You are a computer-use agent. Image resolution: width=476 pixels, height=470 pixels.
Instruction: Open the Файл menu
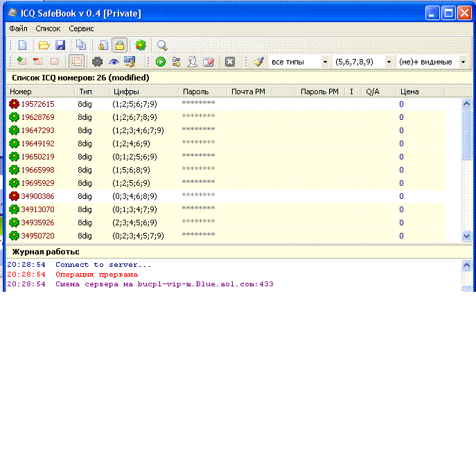(x=18, y=28)
